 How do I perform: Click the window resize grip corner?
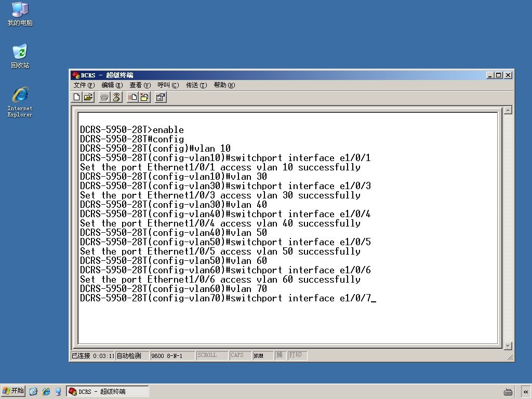tap(510, 357)
